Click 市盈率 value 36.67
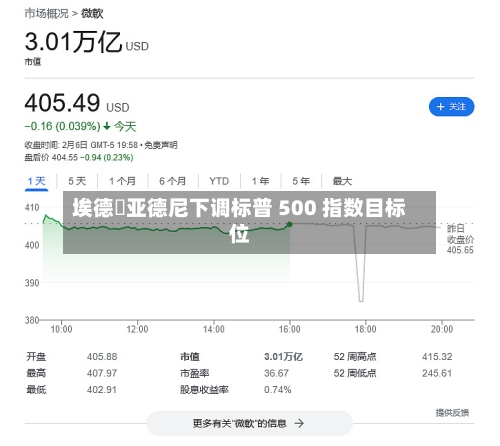Screen dimensions: 500x446 [x=276, y=373]
